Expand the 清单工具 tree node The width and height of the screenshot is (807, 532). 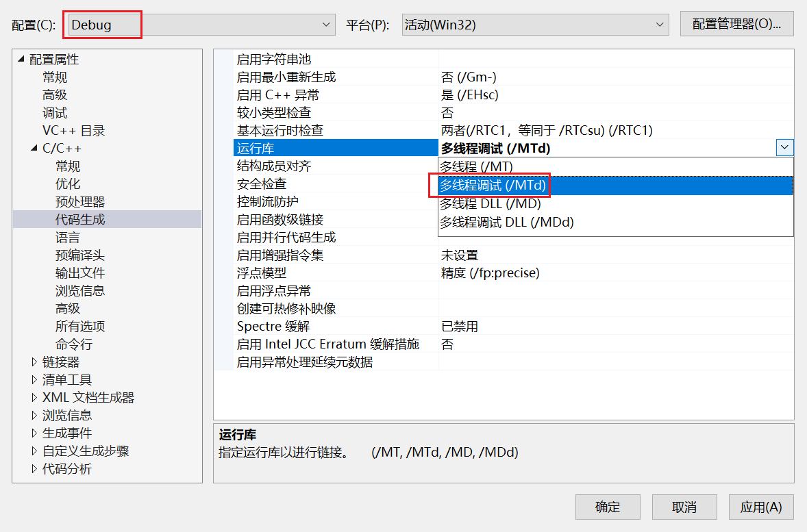coord(34,380)
